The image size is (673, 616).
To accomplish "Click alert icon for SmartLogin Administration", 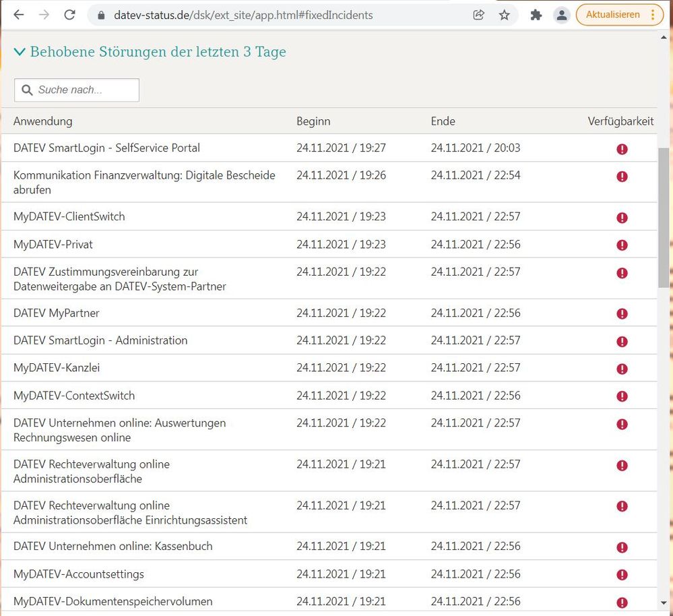I will [622, 342].
